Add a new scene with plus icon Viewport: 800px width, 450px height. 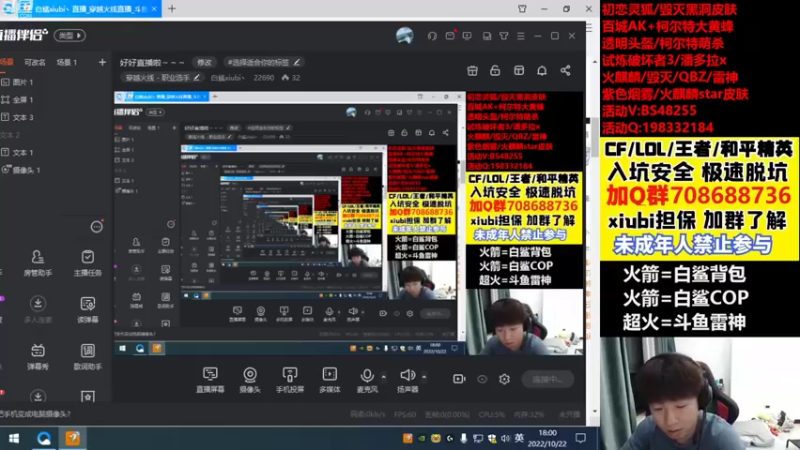pos(102,62)
